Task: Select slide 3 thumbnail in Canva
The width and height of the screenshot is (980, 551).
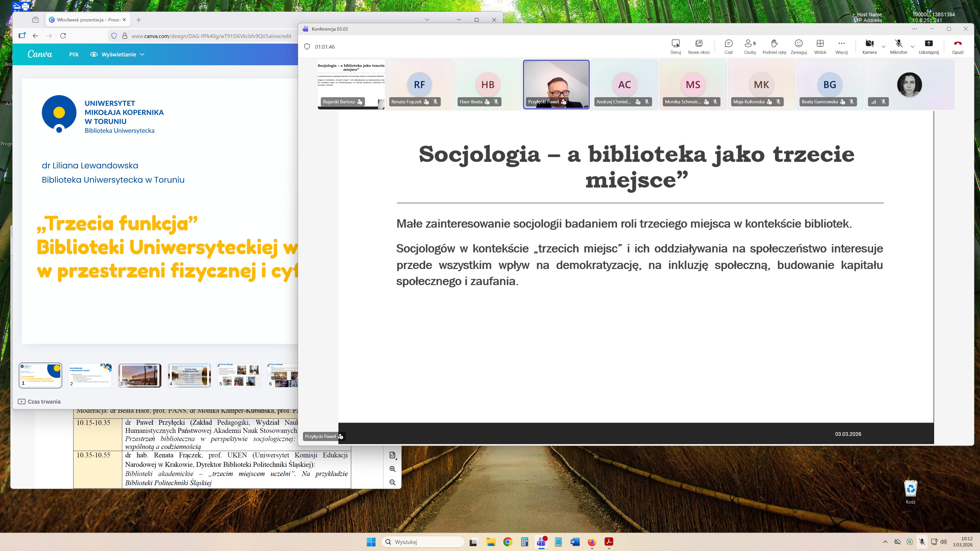Action: 140,375
